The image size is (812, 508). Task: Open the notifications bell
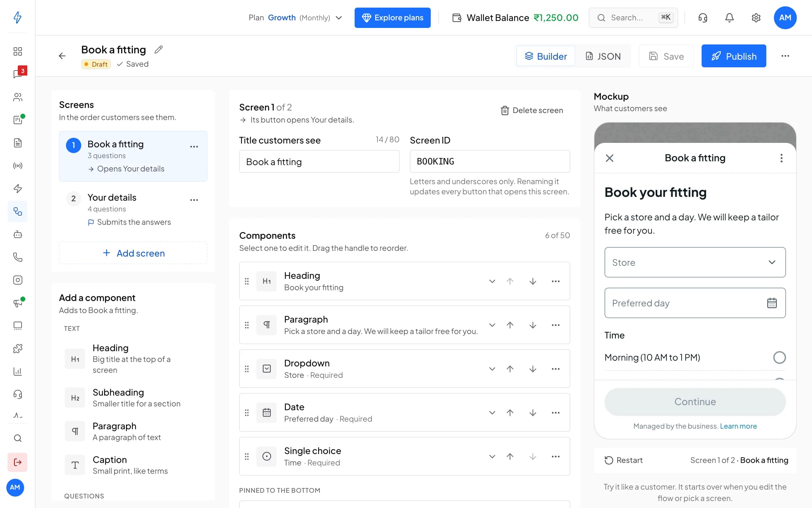click(730, 17)
